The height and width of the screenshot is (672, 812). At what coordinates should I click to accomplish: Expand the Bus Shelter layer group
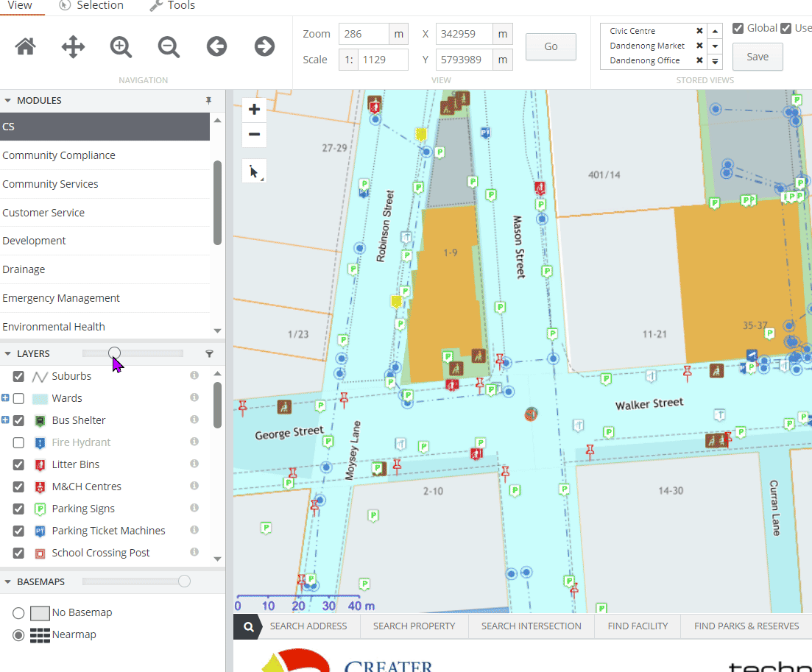coord(6,420)
